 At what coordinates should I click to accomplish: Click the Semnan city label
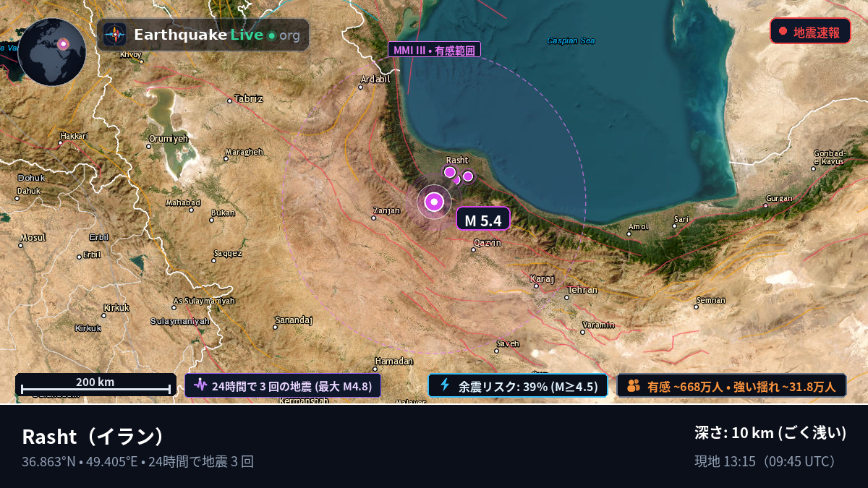coord(710,300)
